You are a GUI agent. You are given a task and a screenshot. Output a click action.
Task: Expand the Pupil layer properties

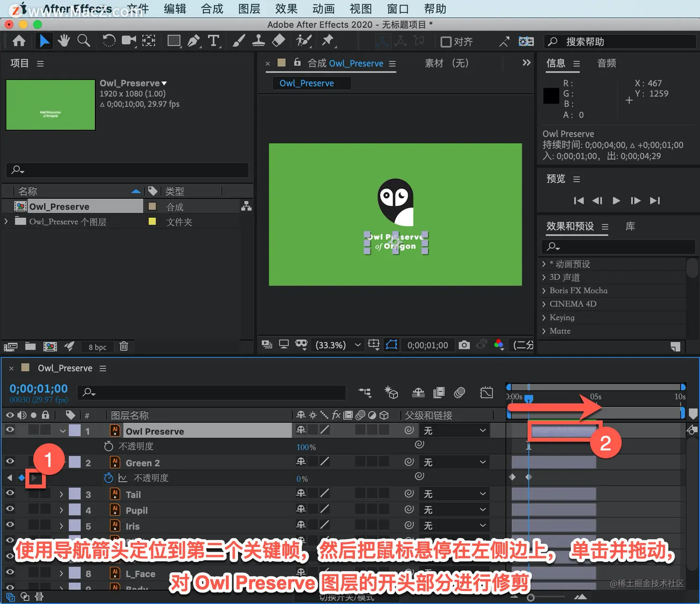(x=61, y=510)
